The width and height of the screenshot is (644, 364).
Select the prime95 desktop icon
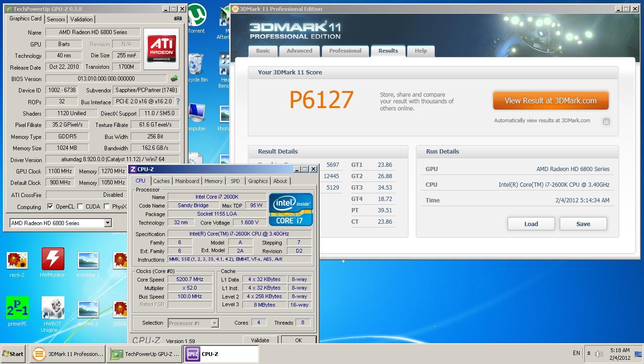[17, 312]
